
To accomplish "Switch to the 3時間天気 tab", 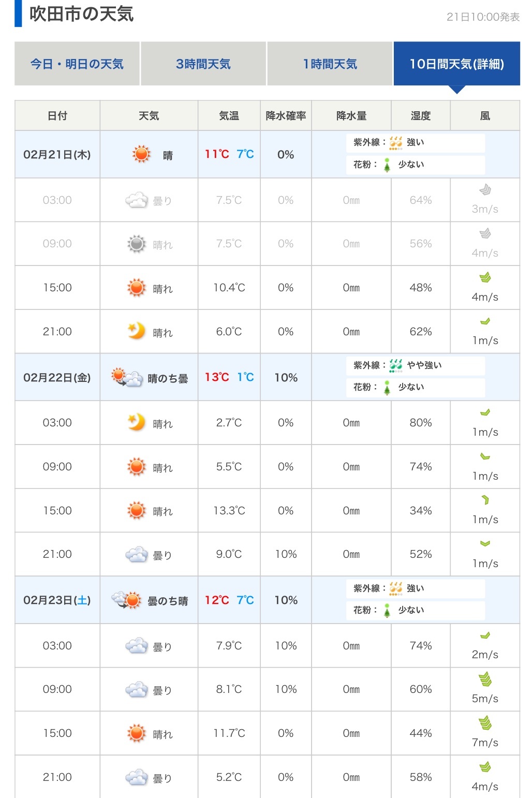I will [x=203, y=64].
